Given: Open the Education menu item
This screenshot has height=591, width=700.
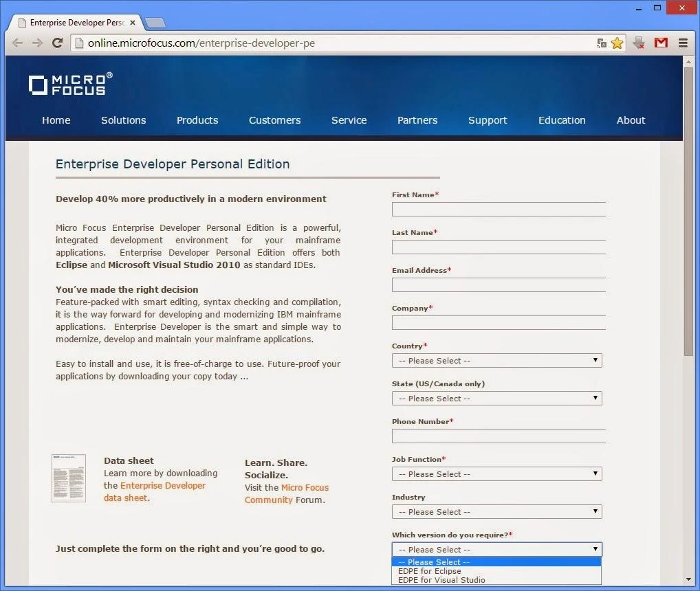Looking at the screenshot, I should [x=562, y=120].
